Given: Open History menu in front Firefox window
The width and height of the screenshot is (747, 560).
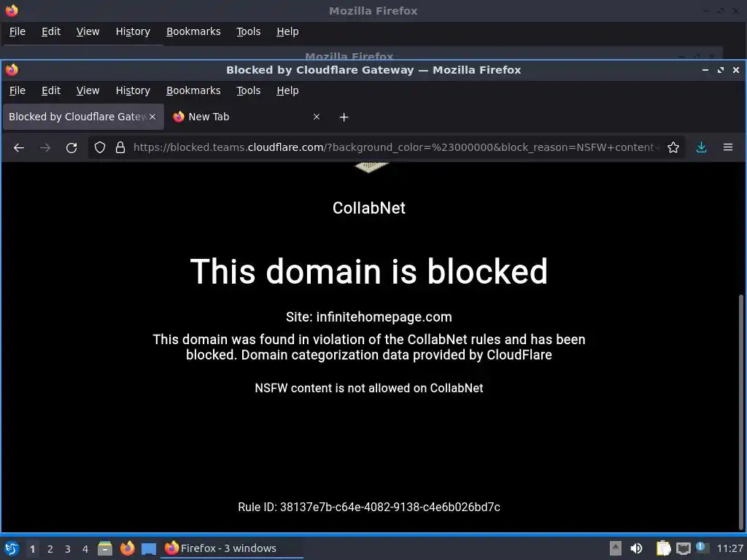Looking at the screenshot, I should pyautogui.click(x=133, y=90).
